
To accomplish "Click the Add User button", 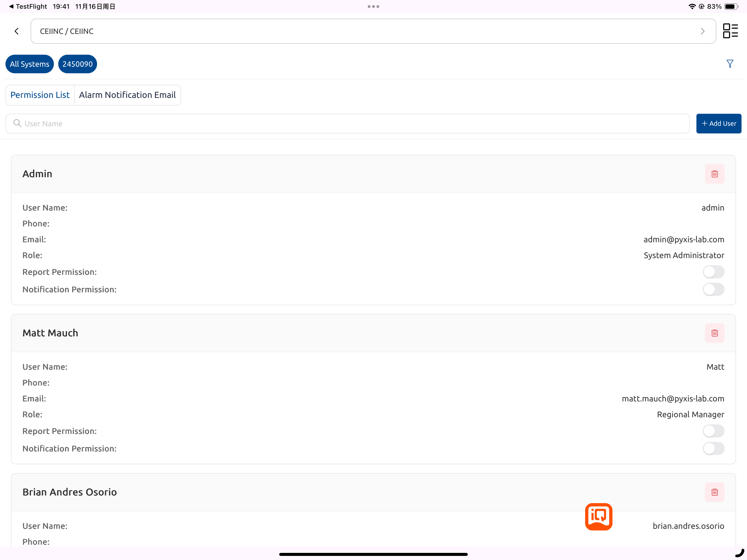I will [719, 124].
